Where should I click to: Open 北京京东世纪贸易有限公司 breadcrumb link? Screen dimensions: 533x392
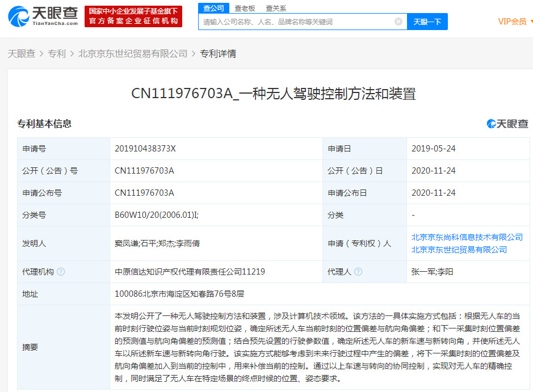click(x=133, y=54)
